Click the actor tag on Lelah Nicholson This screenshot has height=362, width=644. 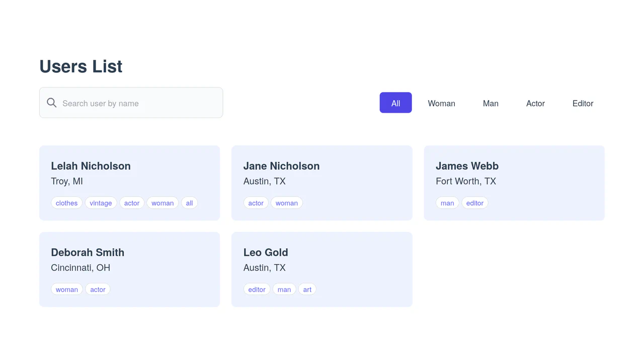132,203
